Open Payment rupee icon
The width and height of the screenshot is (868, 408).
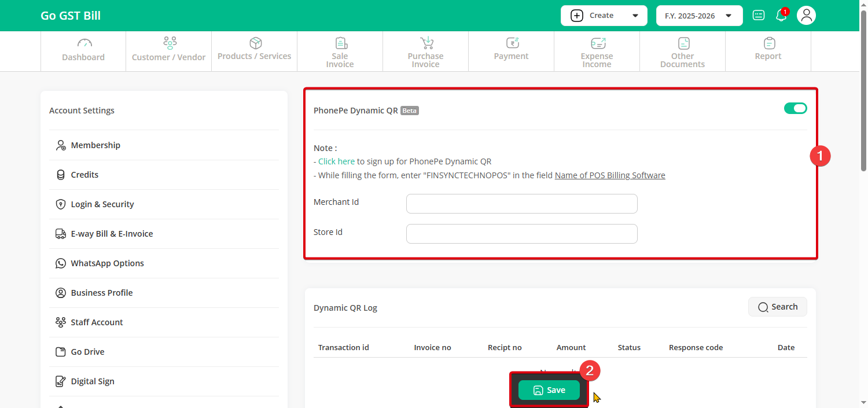[512, 43]
